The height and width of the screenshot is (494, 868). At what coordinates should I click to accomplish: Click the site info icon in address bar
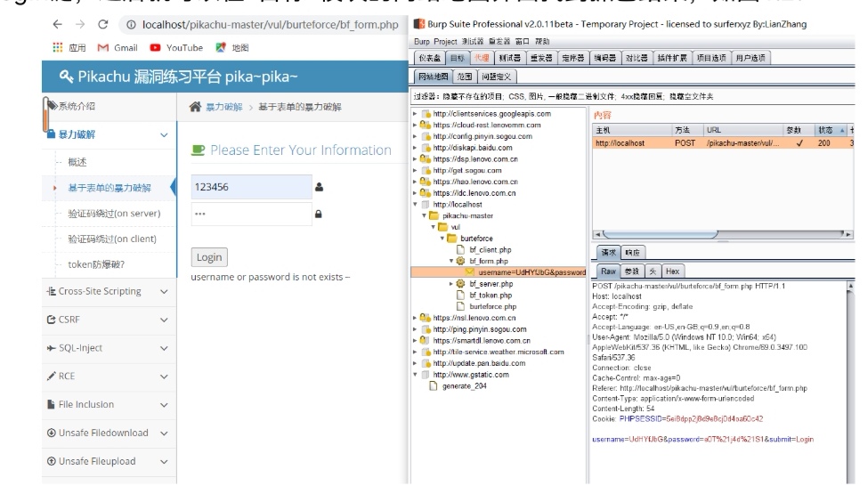(131, 25)
